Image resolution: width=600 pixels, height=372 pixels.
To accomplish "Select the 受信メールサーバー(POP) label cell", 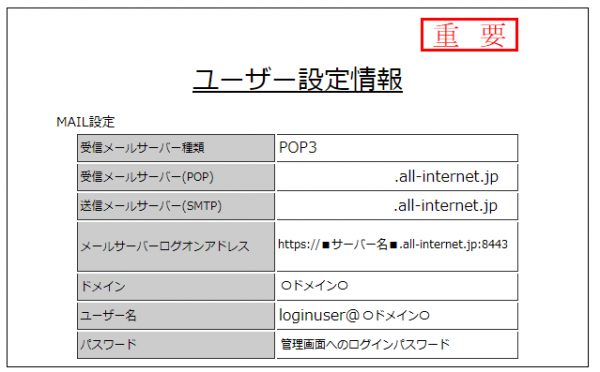I will [x=176, y=177].
